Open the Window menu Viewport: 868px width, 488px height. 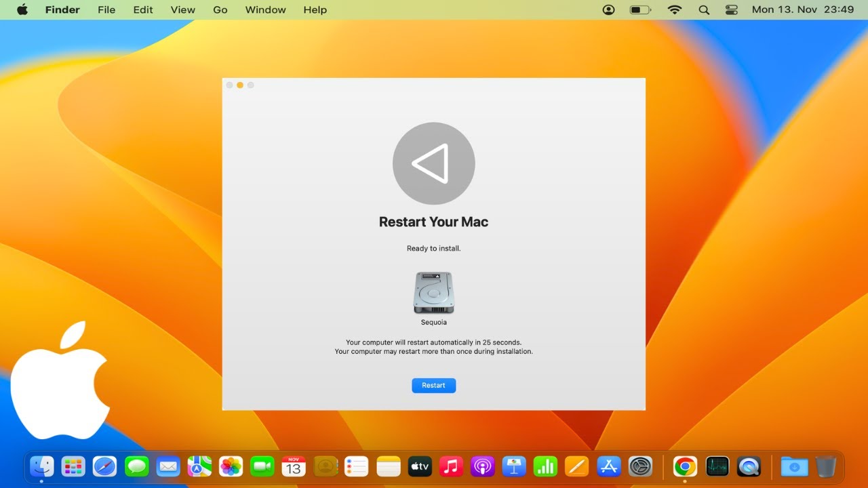[266, 9]
